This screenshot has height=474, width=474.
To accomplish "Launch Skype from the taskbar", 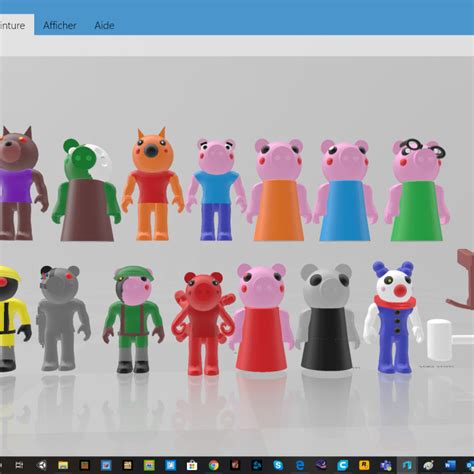I will point(278,465).
